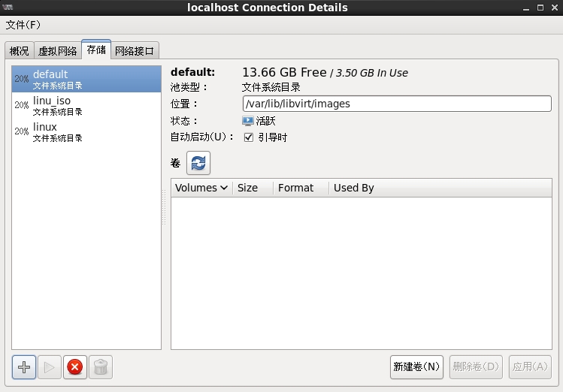The width and height of the screenshot is (563, 392).
Task: Click the add storage pool plus icon
Action: tap(24, 367)
